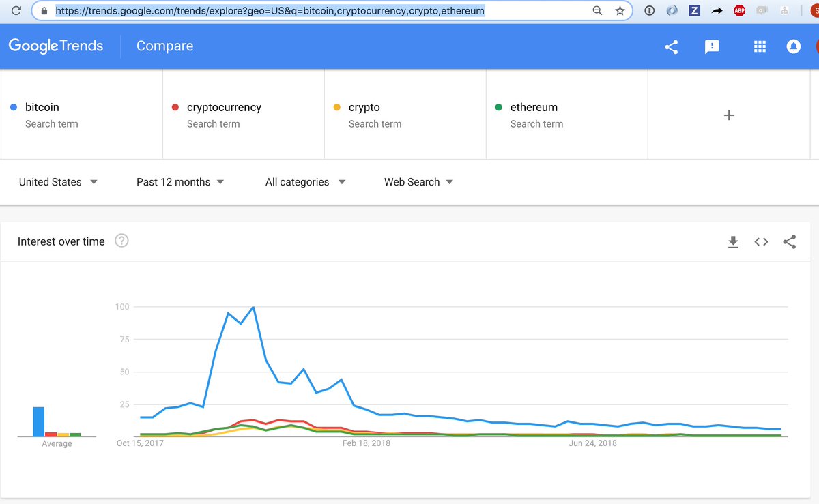Viewport: 819px width, 504px height.
Task: Click the zoom magnifier icon in address bar
Action: 597,10
